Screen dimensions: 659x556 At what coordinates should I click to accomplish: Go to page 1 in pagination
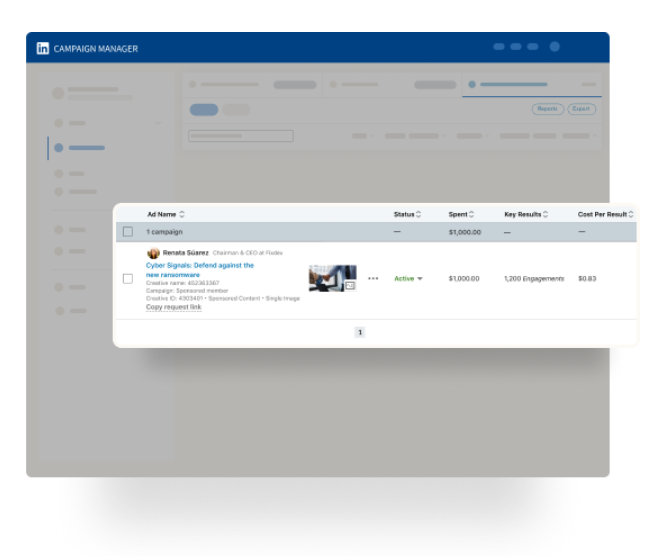(360, 332)
